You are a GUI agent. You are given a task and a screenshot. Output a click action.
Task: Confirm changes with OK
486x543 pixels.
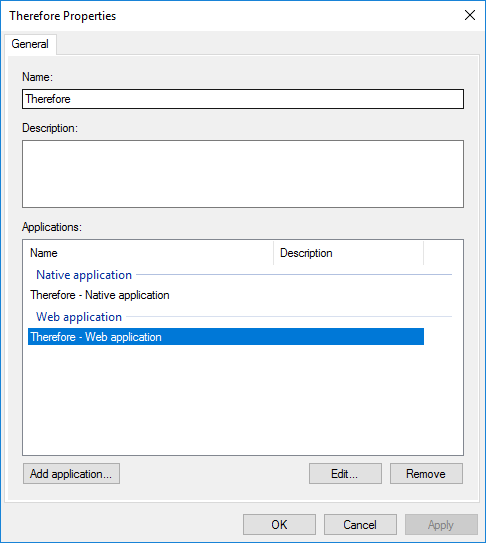pyautogui.click(x=279, y=525)
